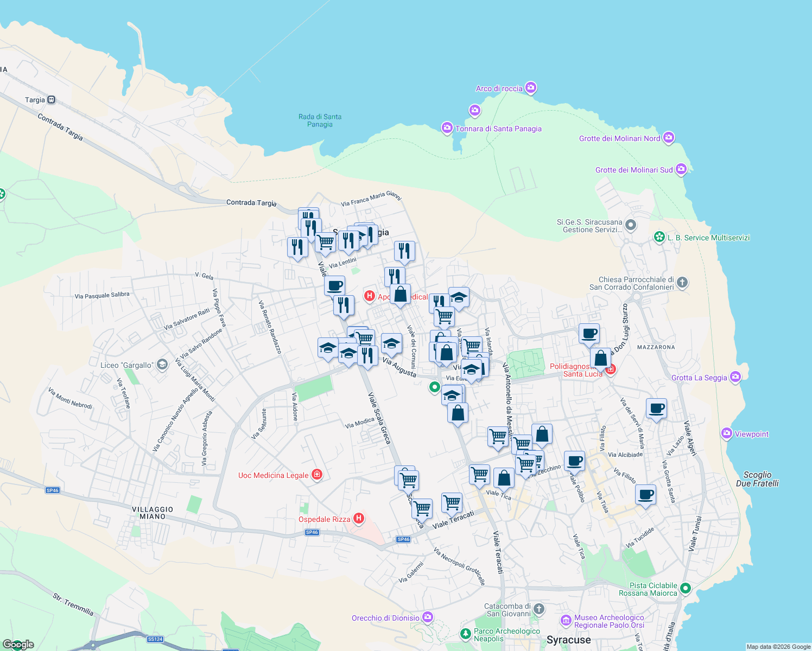Click the Via Augusta street label

click(399, 368)
